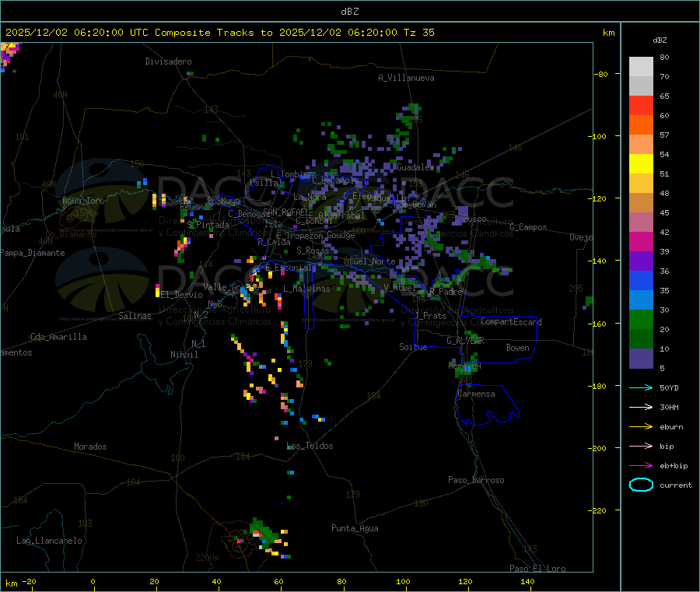Click the 'Salinas' map label

[x=135, y=316]
